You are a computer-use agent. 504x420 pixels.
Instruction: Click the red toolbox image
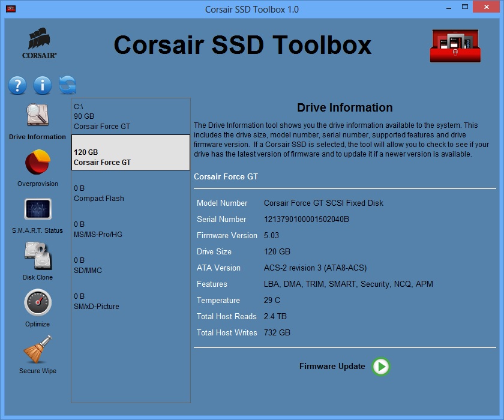tap(455, 46)
